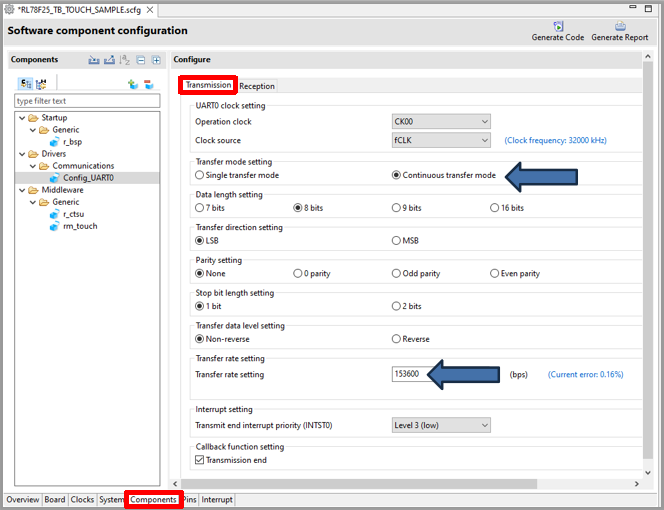Toggle Transmission end callback checkbox
This screenshot has height=510, width=664.
[x=200, y=460]
